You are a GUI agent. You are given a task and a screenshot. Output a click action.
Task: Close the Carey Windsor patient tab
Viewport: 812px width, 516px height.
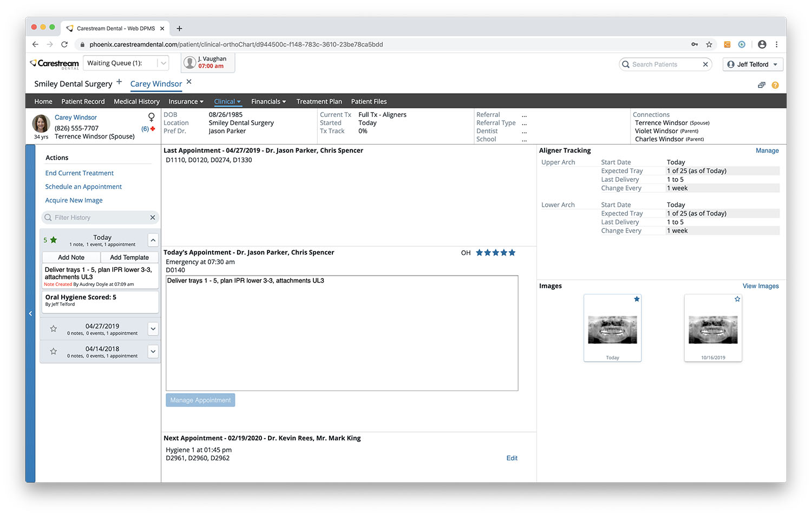coord(189,82)
